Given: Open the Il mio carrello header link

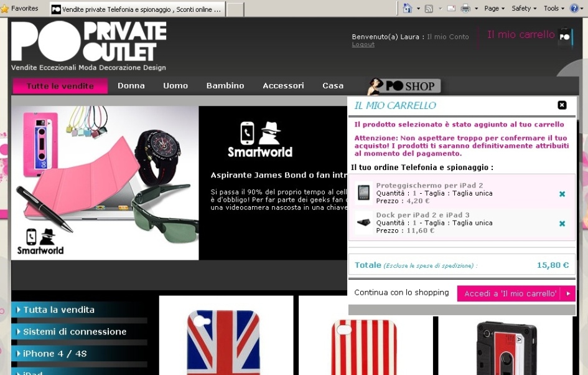Looking at the screenshot, I should [x=521, y=34].
